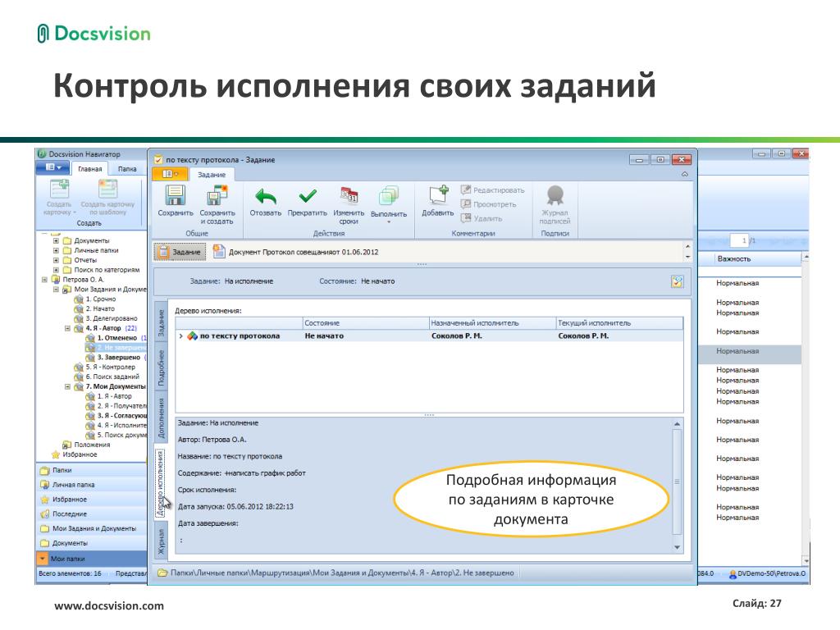Expand the Личные папки folder node

(x=56, y=250)
